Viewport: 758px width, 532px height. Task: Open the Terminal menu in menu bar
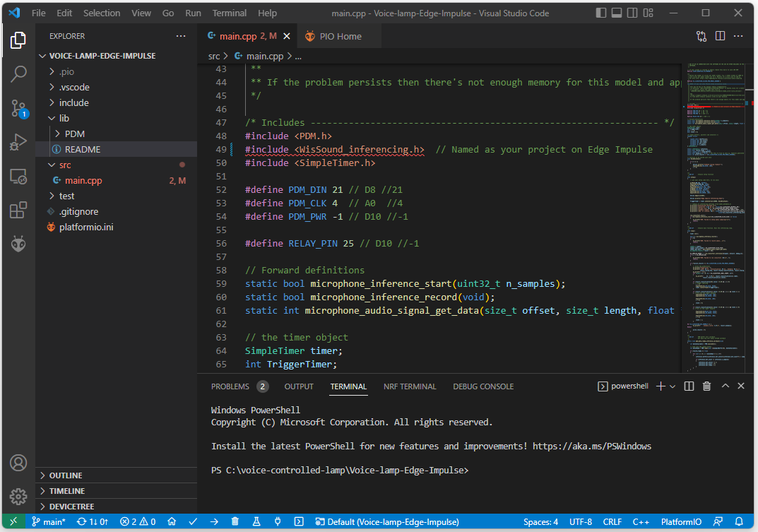(230, 13)
